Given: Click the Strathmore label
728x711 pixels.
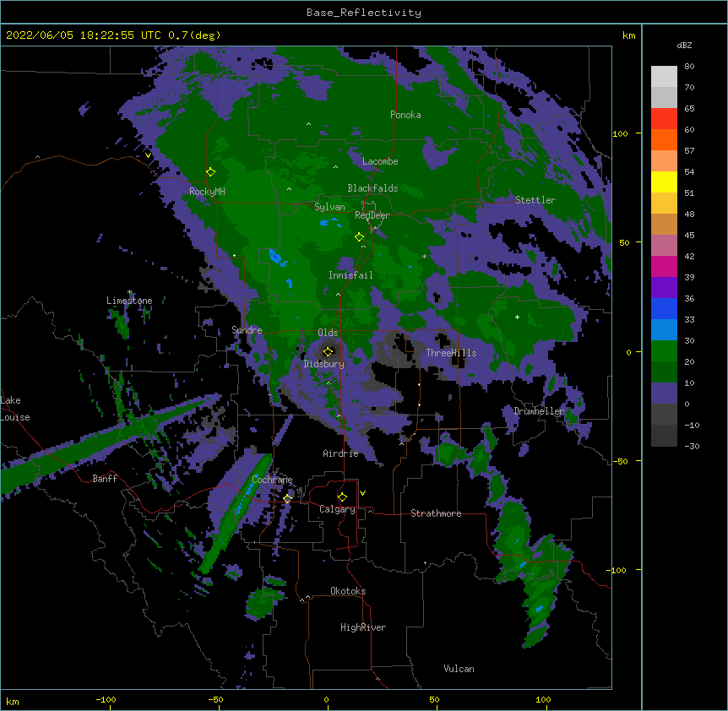Looking at the screenshot, I should click(436, 513).
